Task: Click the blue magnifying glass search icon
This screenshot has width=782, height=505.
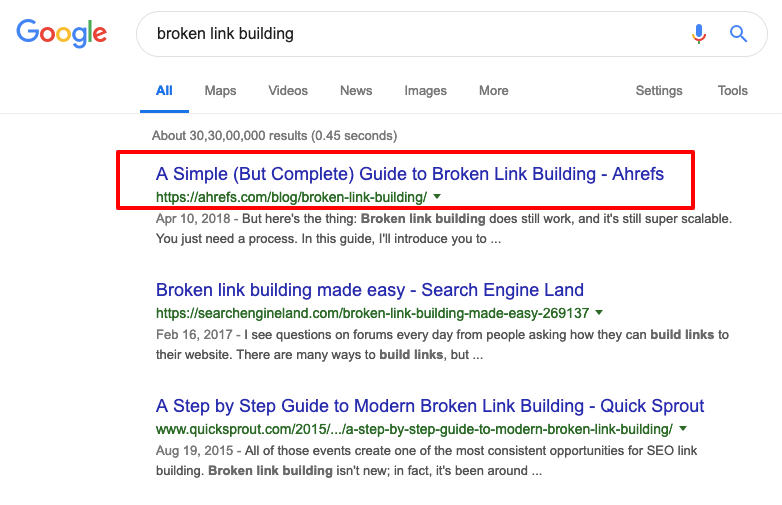Action: coord(739,34)
